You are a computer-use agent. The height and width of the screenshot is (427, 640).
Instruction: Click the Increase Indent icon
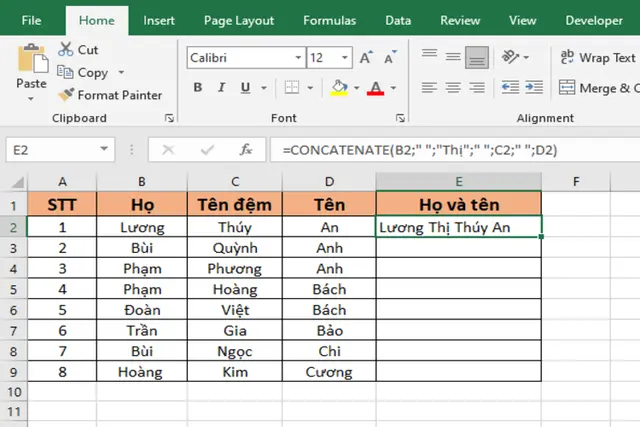534,87
